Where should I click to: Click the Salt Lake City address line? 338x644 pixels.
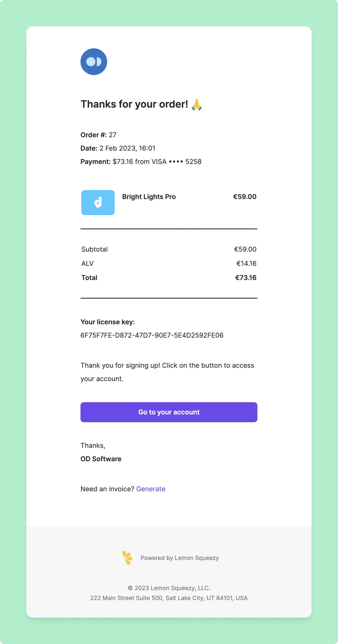coord(169,598)
